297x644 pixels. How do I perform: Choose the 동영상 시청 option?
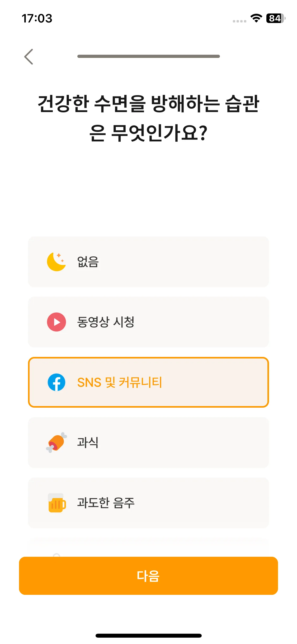[148, 322]
